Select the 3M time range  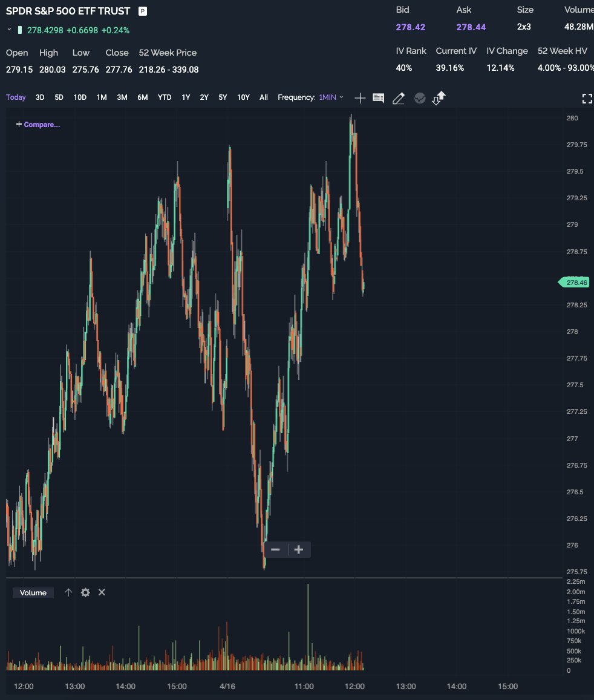pos(122,97)
